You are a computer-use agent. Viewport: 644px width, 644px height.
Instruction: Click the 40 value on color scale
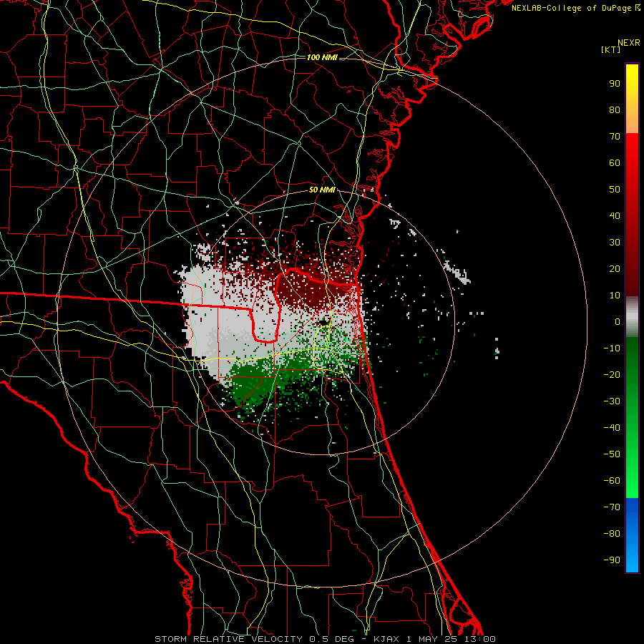[x=615, y=215]
